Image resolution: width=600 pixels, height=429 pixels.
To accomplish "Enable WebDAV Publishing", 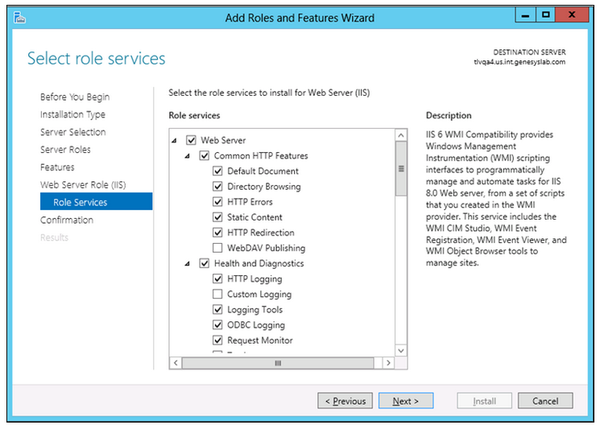I will click(218, 248).
